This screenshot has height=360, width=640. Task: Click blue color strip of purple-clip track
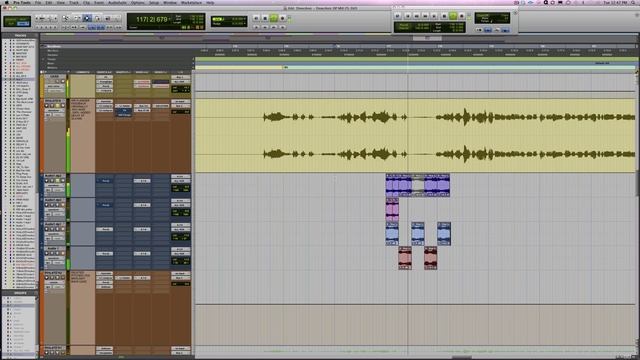(42, 186)
